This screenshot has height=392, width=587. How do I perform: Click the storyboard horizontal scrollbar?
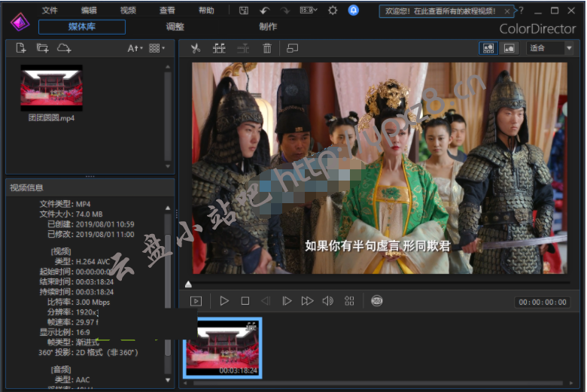(378, 383)
